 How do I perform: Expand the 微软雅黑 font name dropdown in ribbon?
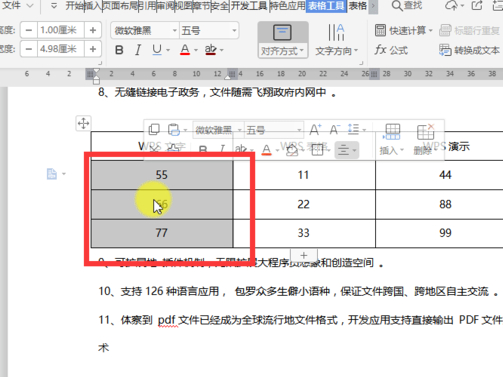tap(175, 31)
